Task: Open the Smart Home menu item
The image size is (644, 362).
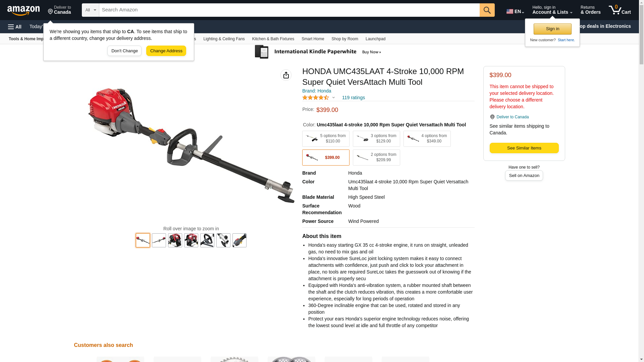Action: pos(313,39)
